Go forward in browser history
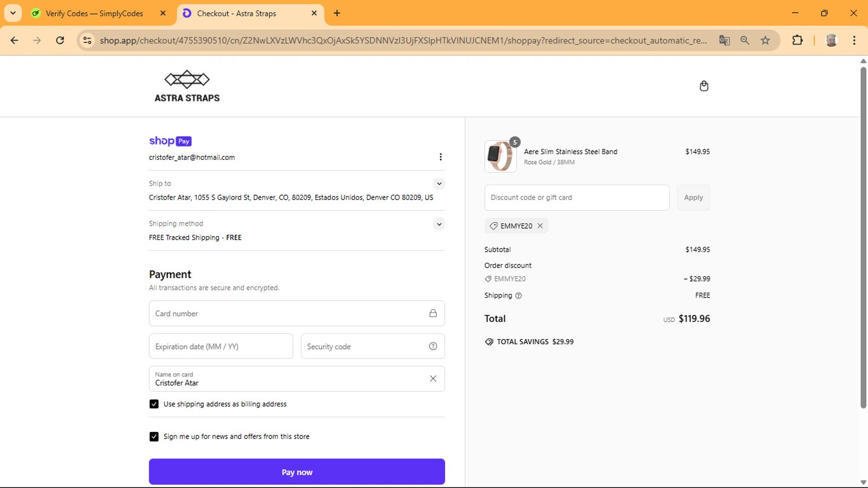This screenshot has height=488, width=868. tap(37, 40)
